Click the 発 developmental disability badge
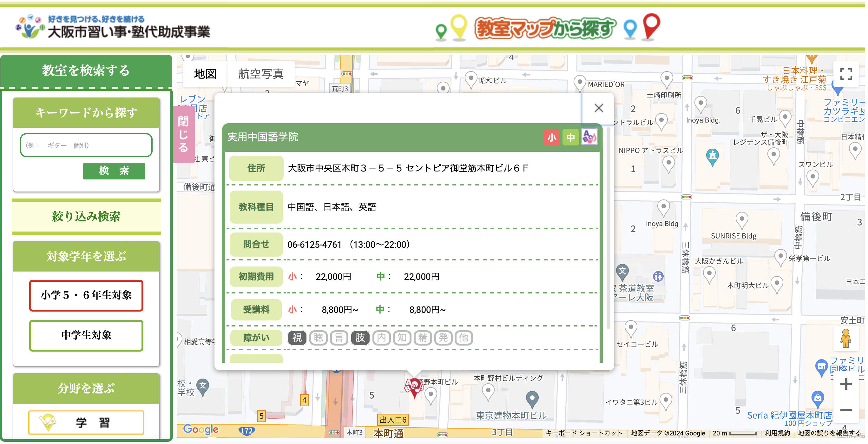The height and width of the screenshot is (444, 868). click(443, 338)
